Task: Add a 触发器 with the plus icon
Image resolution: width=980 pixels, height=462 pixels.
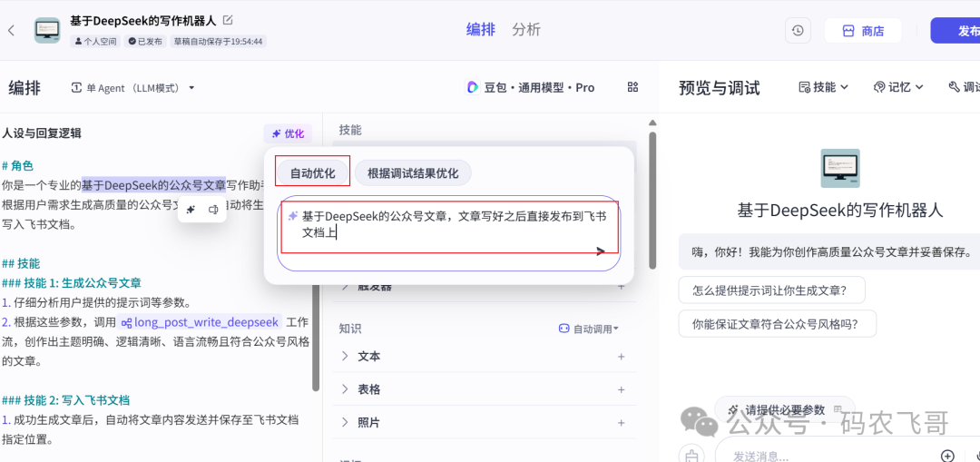Action: (622, 286)
